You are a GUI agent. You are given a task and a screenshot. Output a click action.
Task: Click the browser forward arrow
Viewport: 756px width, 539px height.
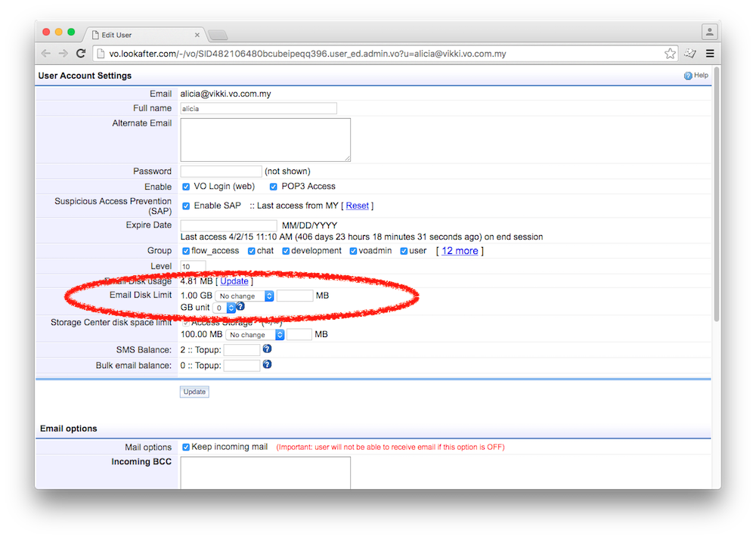point(64,54)
